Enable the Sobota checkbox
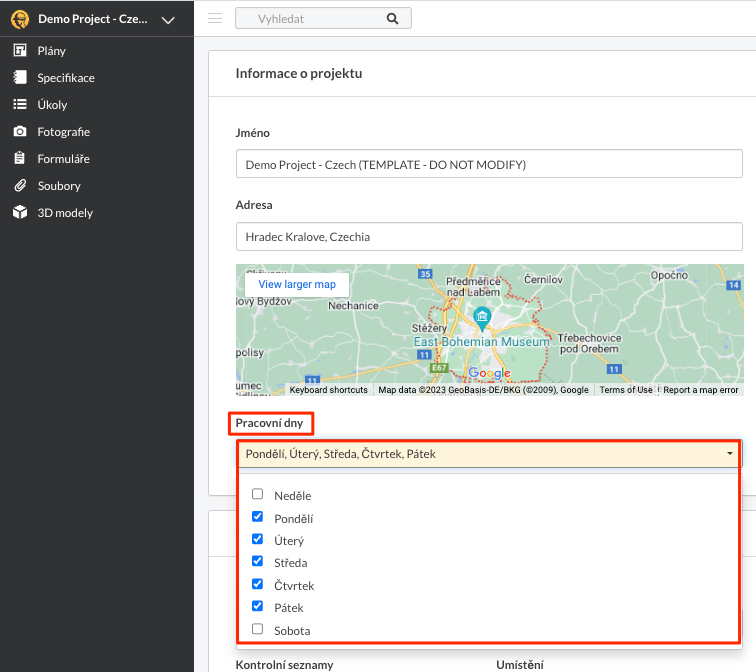 (258, 630)
